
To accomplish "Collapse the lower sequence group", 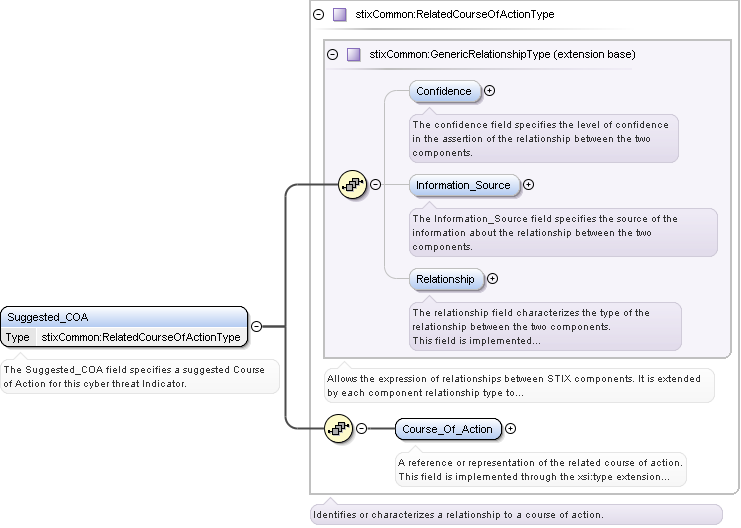I will [x=362, y=429].
